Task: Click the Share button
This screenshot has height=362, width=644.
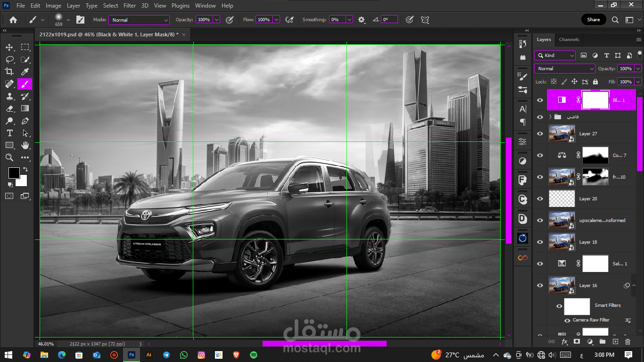Action: click(x=594, y=20)
